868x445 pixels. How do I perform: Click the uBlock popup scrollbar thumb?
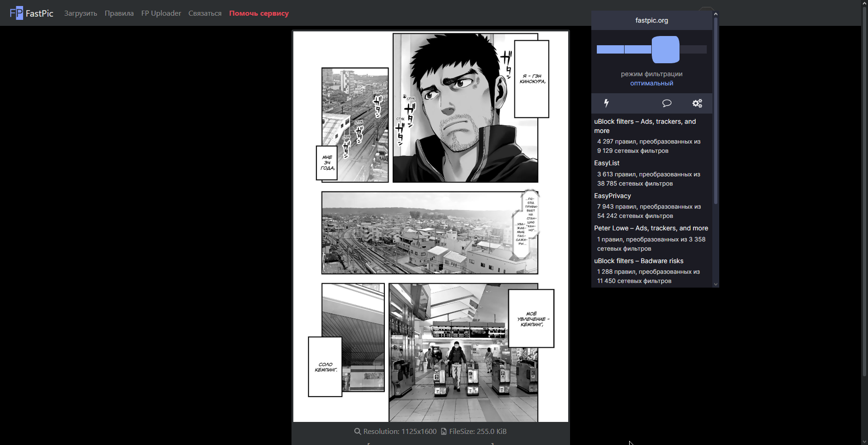716,111
